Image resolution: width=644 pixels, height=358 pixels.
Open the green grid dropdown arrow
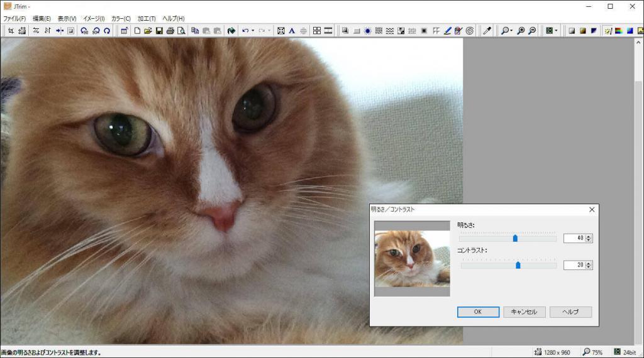click(556, 31)
